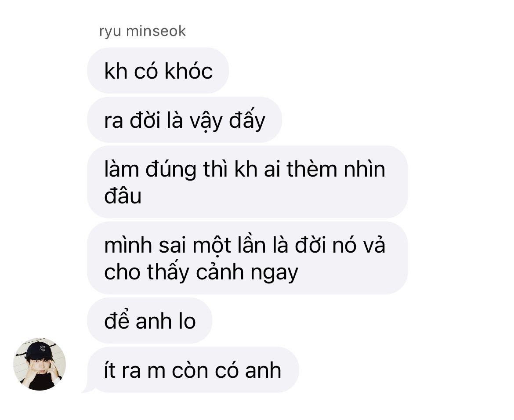This screenshot has width=514, height=420.
Task: Click the word 'đấy' in the second bubble
Action: coord(247,120)
